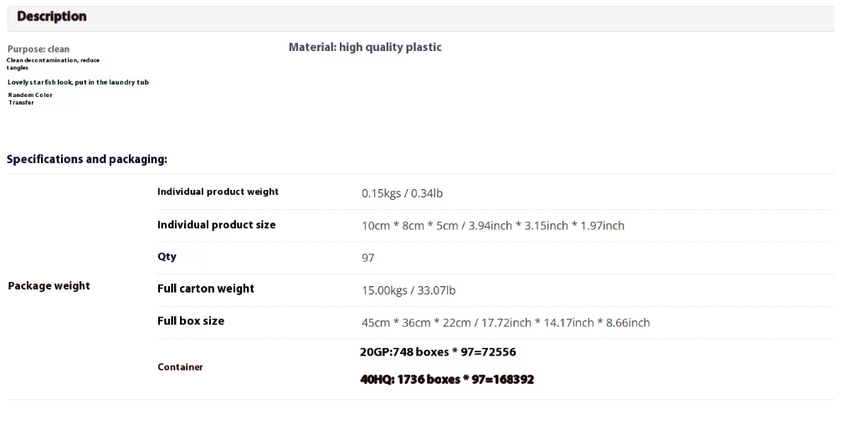Click 'Material: high quality plastic' text
868x425 pixels.
(365, 48)
